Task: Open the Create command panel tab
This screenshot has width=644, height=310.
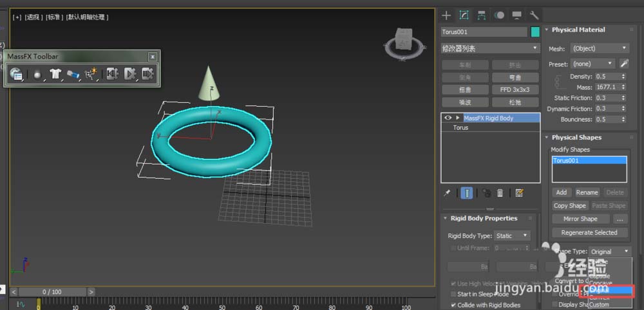Action: (446, 15)
